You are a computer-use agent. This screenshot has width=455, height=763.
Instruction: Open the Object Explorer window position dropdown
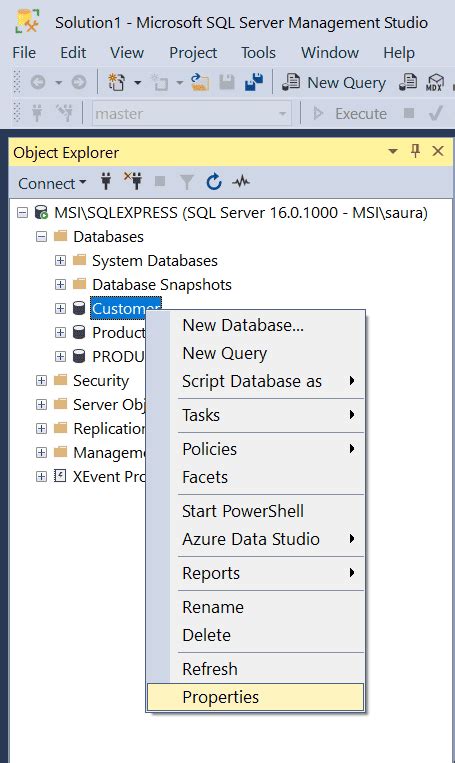393,152
